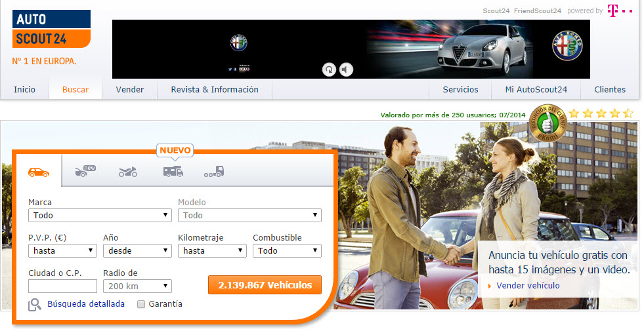Follow the Vender vehículo link
The width and height of the screenshot is (644, 333).
(528, 286)
